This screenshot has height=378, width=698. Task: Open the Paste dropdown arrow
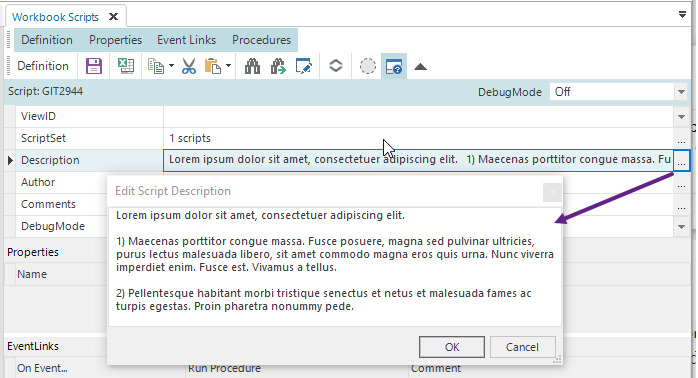pyautogui.click(x=228, y=66)
